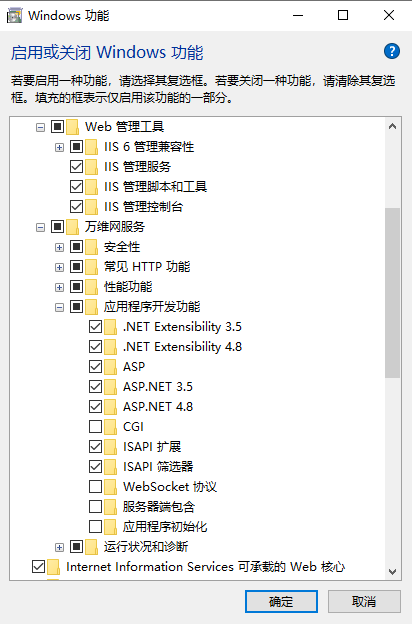The height and width of the screenshot is (624, 412).
Task: Select the folder icon for IIS 管理控制台
Action: point(91,207)
